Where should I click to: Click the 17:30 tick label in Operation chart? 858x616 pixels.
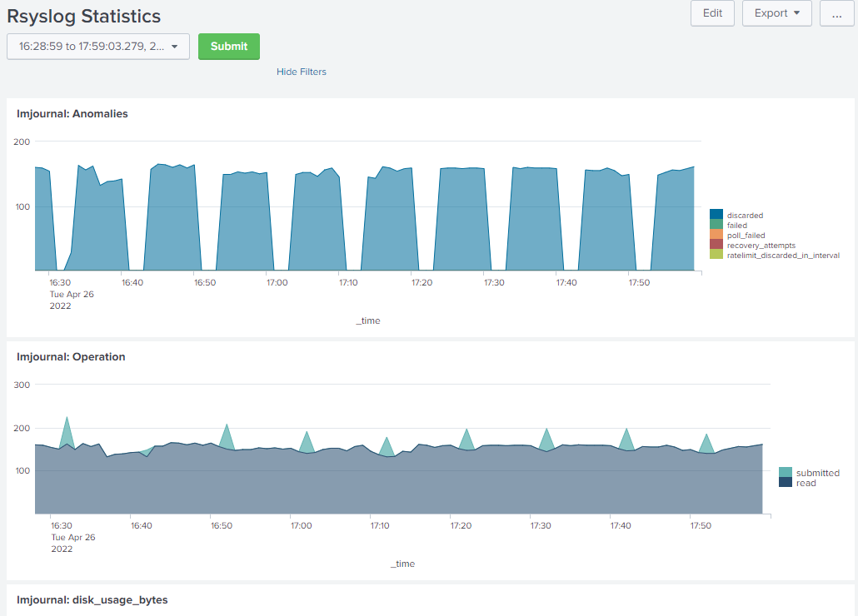coord(541,526)
